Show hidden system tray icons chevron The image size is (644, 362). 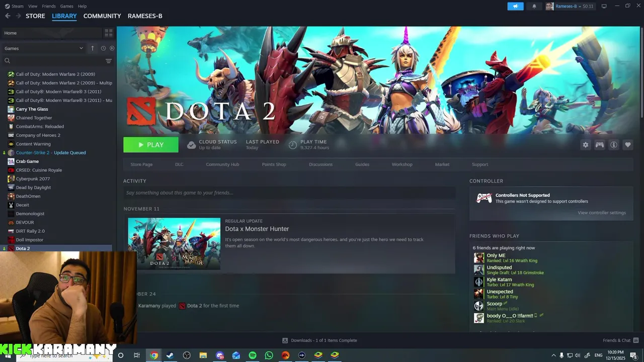pos(553,355)
